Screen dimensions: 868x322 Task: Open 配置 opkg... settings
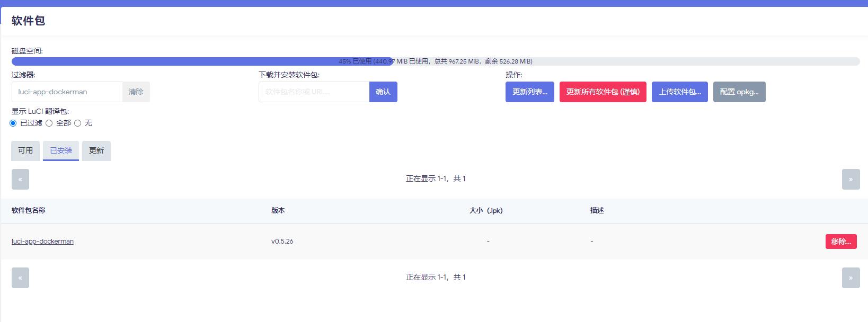(x=739, y=92)
